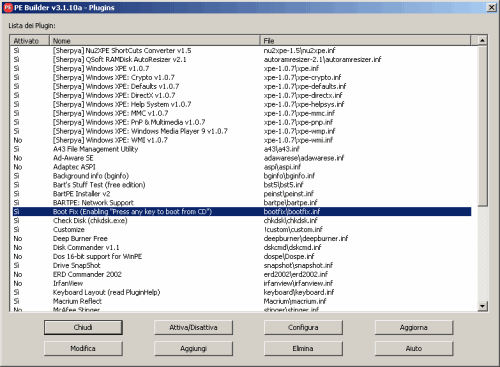The width and height of the screenshot is (500, 367).
Task: Select the Customize plugin row
Action: tap(242, 230)
